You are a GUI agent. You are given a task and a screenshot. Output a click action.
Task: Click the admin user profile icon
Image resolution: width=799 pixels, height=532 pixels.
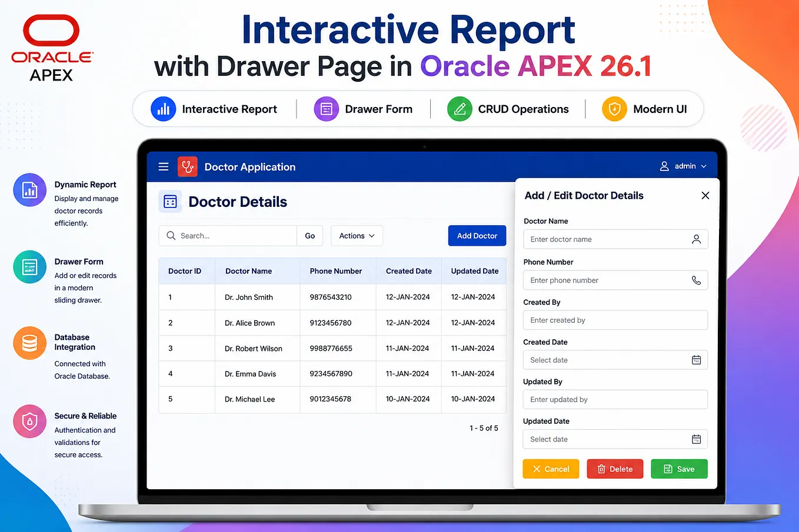coord(664,166)
